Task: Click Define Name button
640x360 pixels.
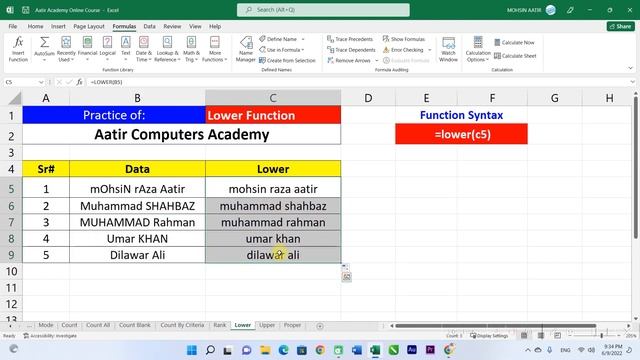Action: (x=279, y=39)
